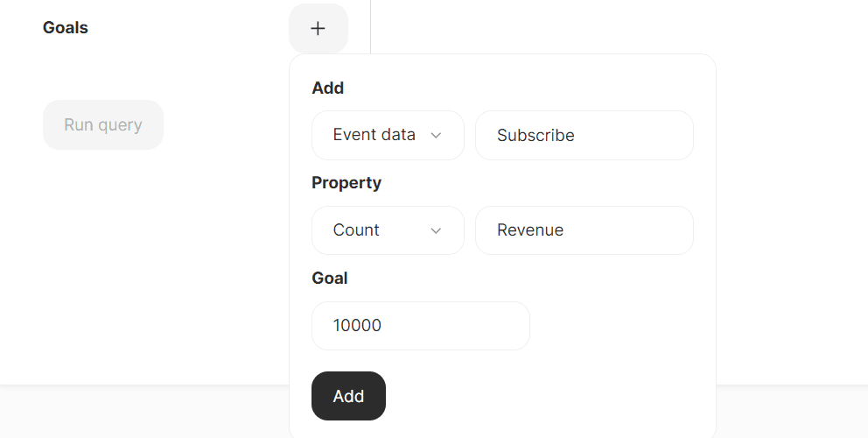Open the Event data dropdown

388,135
